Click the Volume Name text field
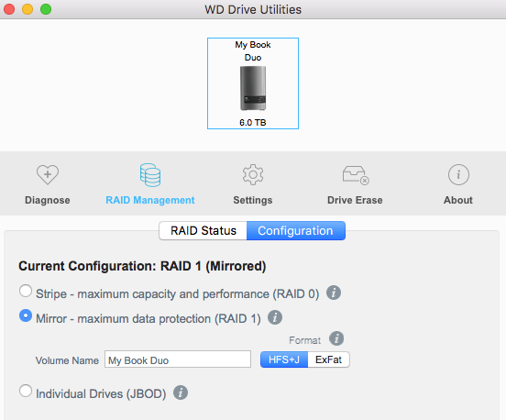Screen dimensions: 506x420 [178, 359]
